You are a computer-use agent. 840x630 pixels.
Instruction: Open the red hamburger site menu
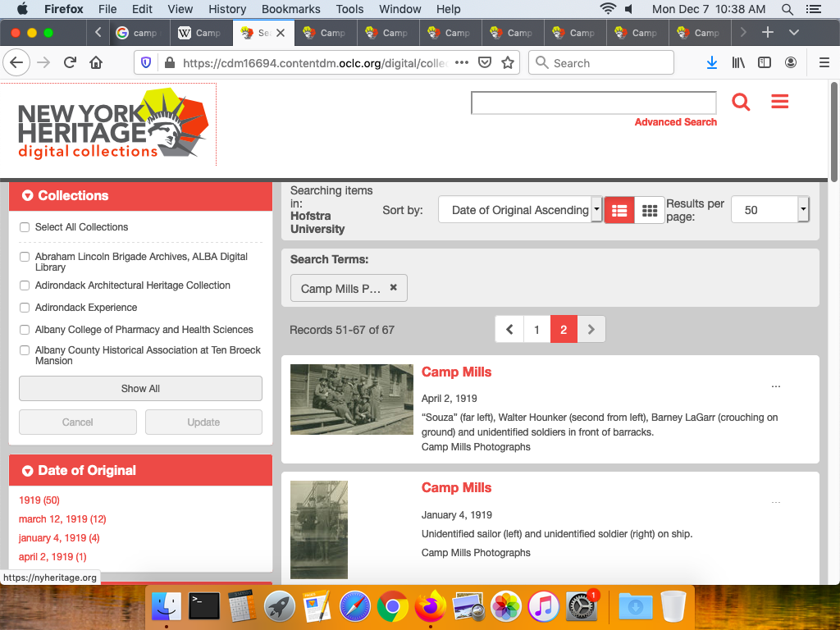(779, 102)
